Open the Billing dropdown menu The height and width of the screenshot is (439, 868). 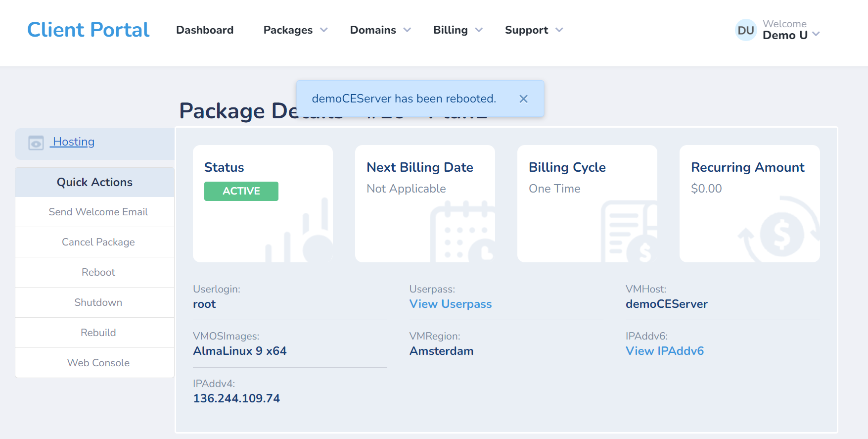tap(458, 30)
